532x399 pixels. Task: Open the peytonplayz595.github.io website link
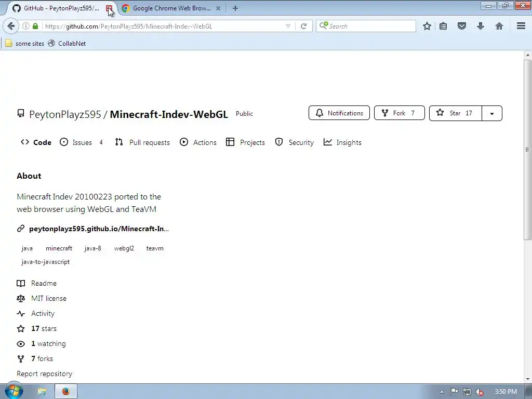[99, 229]
